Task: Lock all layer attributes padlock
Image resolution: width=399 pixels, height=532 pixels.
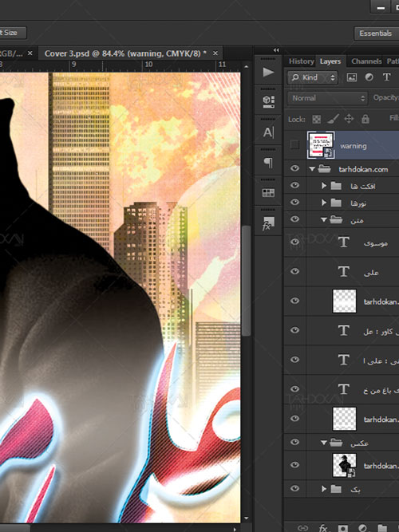Action: point(365,119)
